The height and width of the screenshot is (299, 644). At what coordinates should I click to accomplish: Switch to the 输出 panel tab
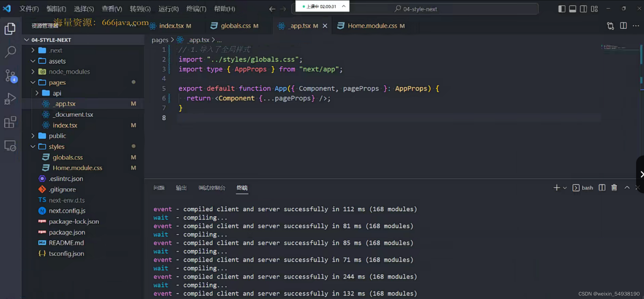181,188
